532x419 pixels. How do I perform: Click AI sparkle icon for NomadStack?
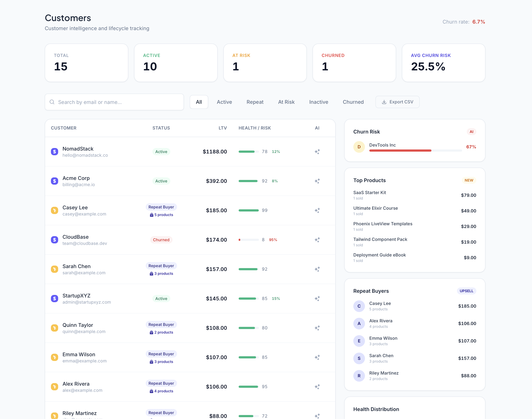(317, 152)
